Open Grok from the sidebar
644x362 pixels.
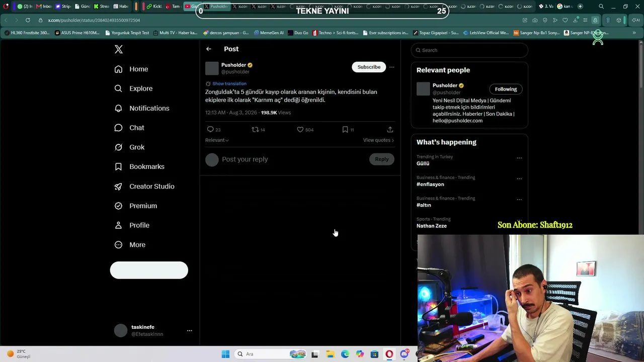pyautogui.click(x=129, y=147)
